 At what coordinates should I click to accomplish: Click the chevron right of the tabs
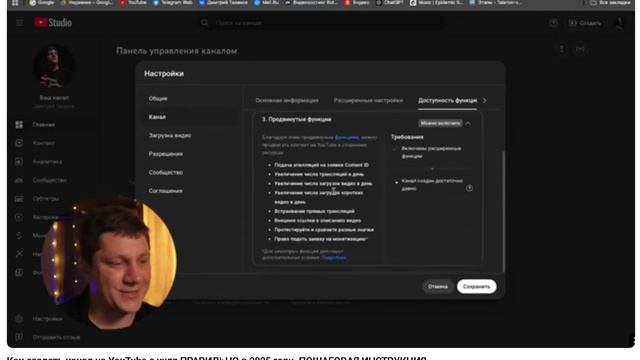pyautogui.click(x=485, y=100)
